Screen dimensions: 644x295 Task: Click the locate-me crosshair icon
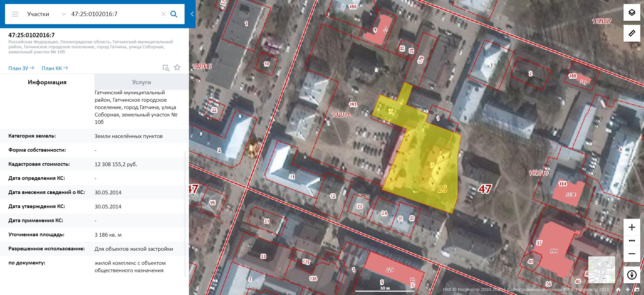628,289
